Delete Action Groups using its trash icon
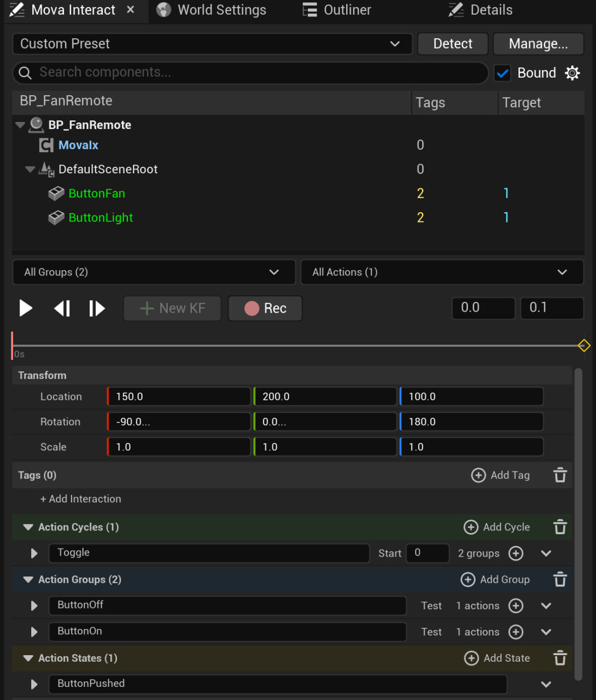596x700 pixels. tap(560, 579)
